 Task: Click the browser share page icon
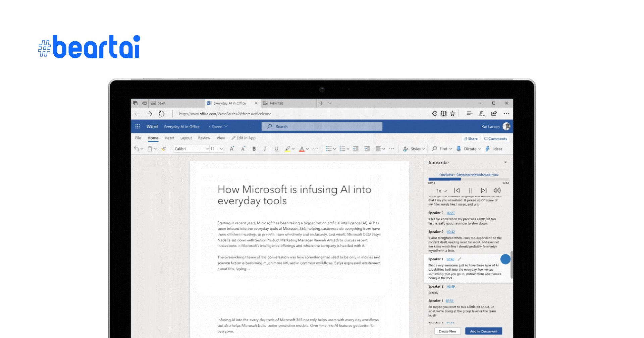[x=494, y=114]
